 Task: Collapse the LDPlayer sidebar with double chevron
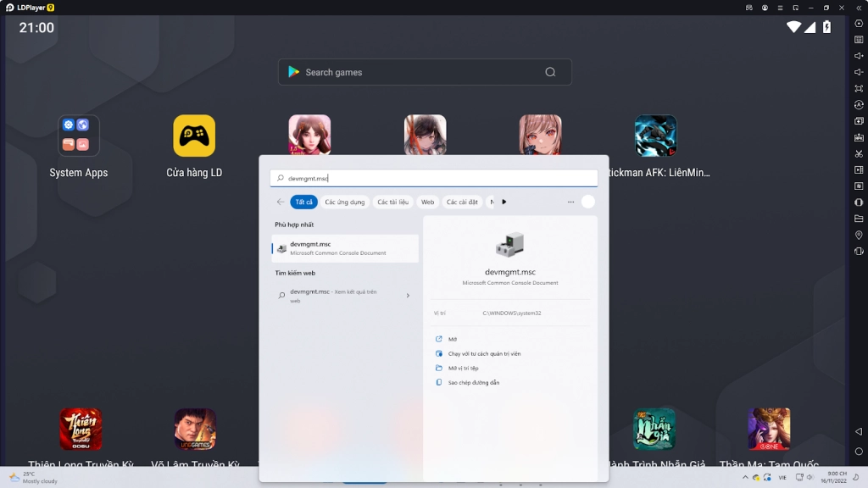(x=859, y=8)
